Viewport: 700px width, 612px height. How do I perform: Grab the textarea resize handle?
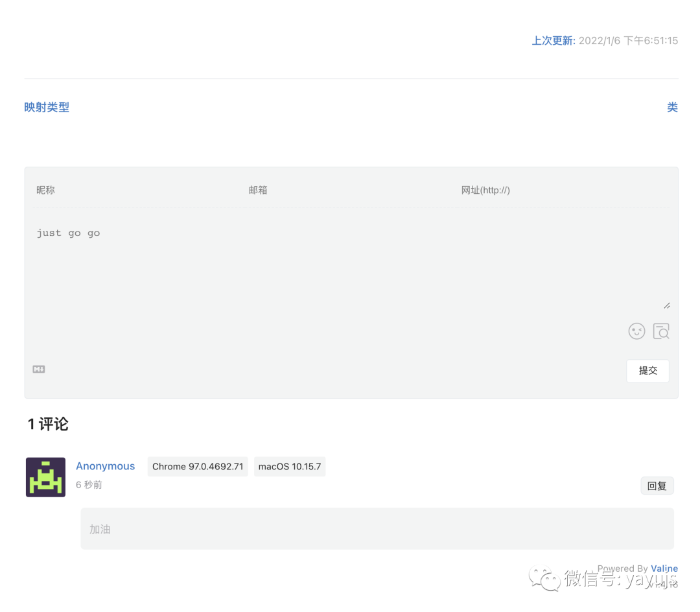pos(667,306)
